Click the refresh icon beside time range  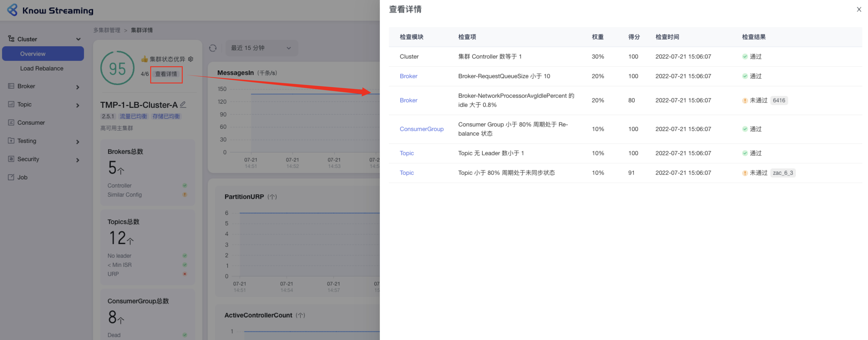(213, 48)
